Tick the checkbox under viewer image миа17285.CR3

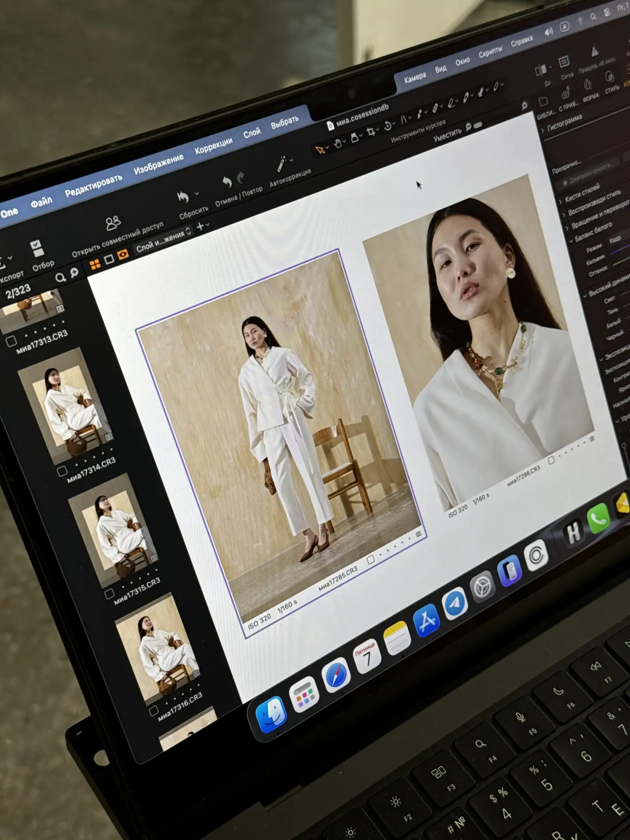tap(371, 559)
